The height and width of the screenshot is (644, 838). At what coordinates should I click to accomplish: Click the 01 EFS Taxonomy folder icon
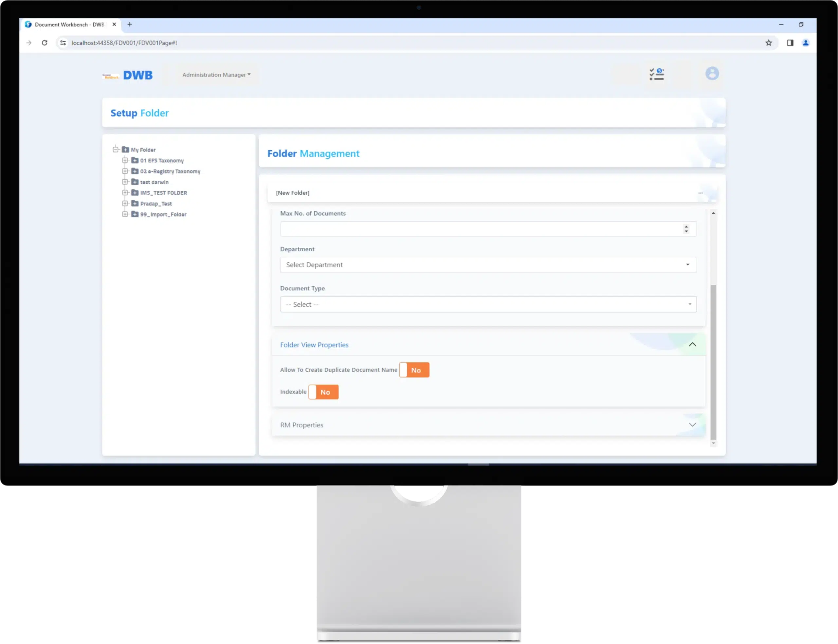click(x=135, y=160)
